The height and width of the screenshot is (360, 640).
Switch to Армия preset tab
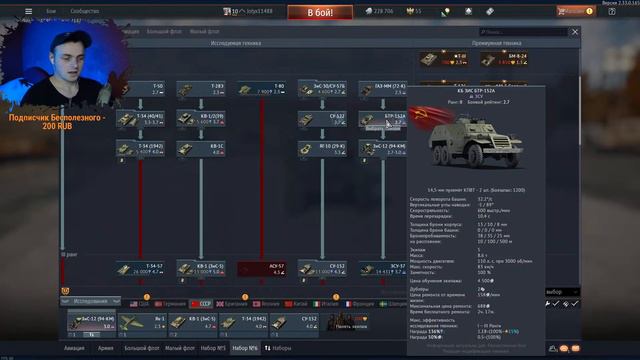pos(106,348)
